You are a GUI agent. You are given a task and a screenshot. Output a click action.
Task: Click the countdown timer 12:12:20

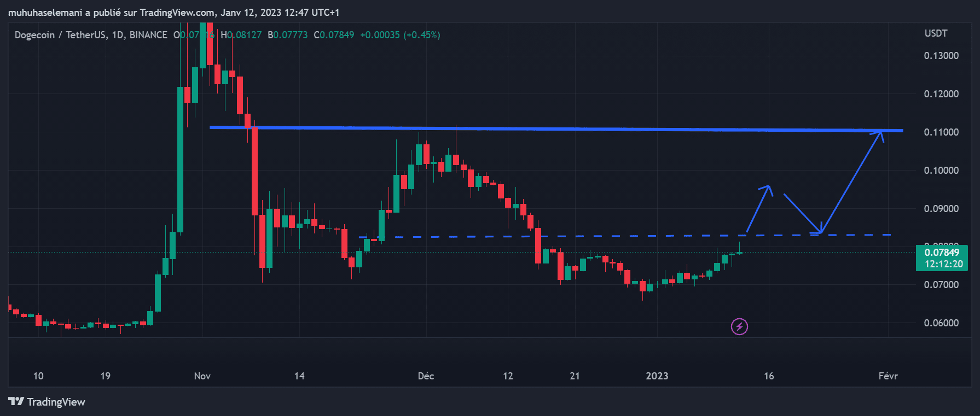[943, 264]
